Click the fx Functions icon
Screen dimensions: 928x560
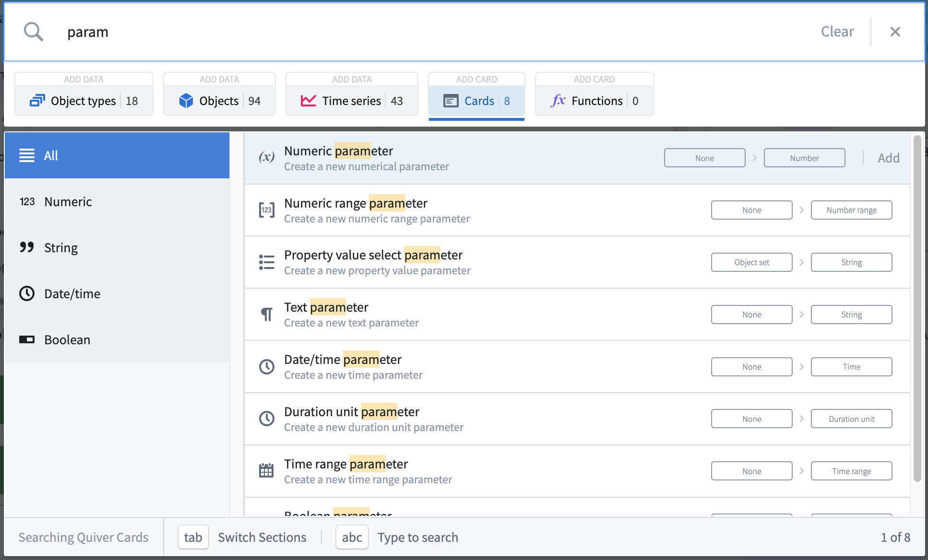pyautogui.click(x=558, y=101)
